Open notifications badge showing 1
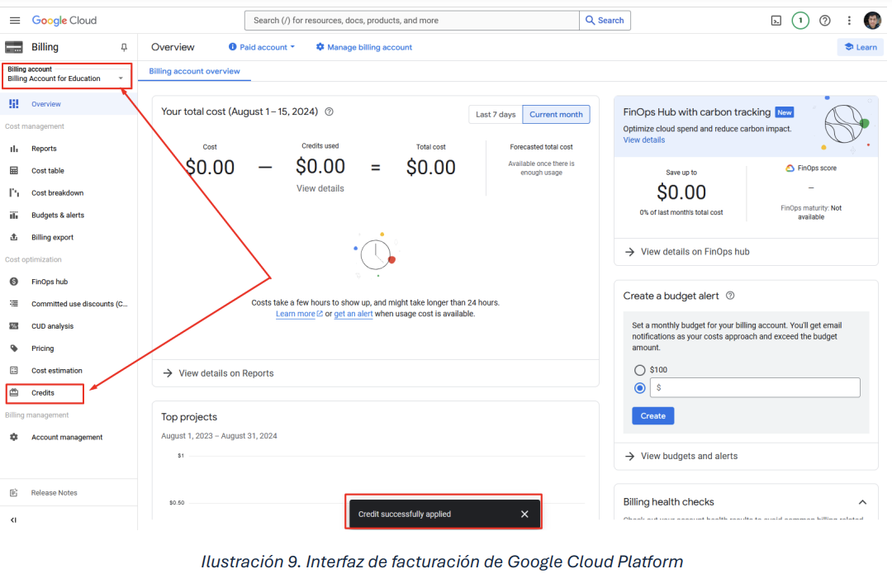The height and width of the screenshot is (588, 892). (800, 21)
